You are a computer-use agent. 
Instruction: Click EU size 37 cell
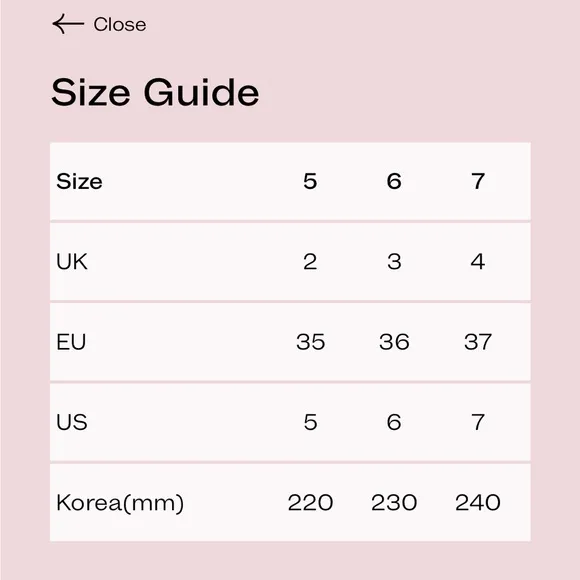click(x=478, y=342)
